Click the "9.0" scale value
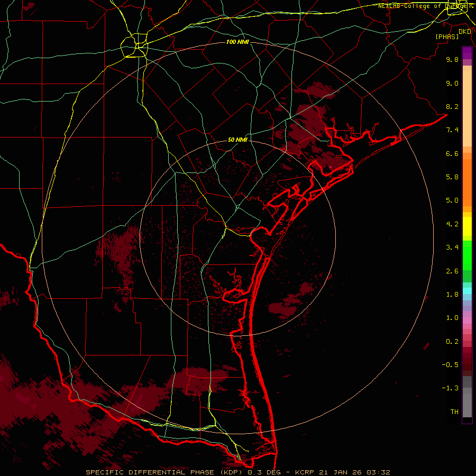Viewport: 476px width, 476px height. click(452, 83)
